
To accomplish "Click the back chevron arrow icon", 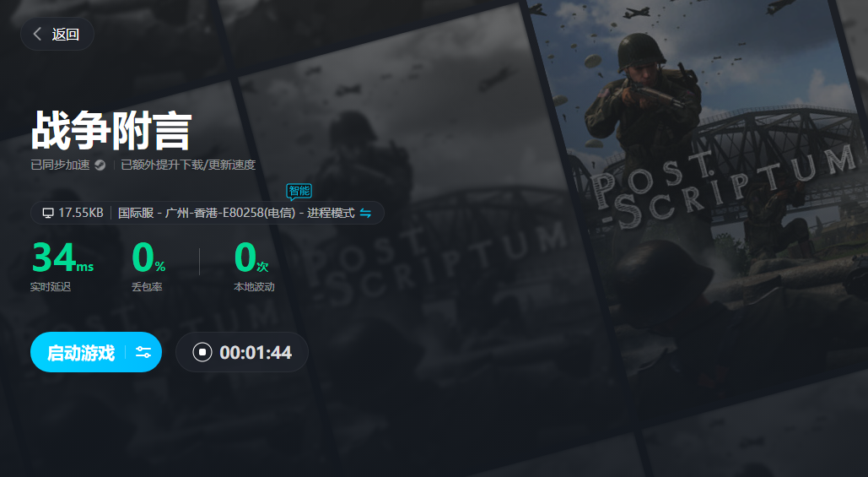I will coord(37,35).
